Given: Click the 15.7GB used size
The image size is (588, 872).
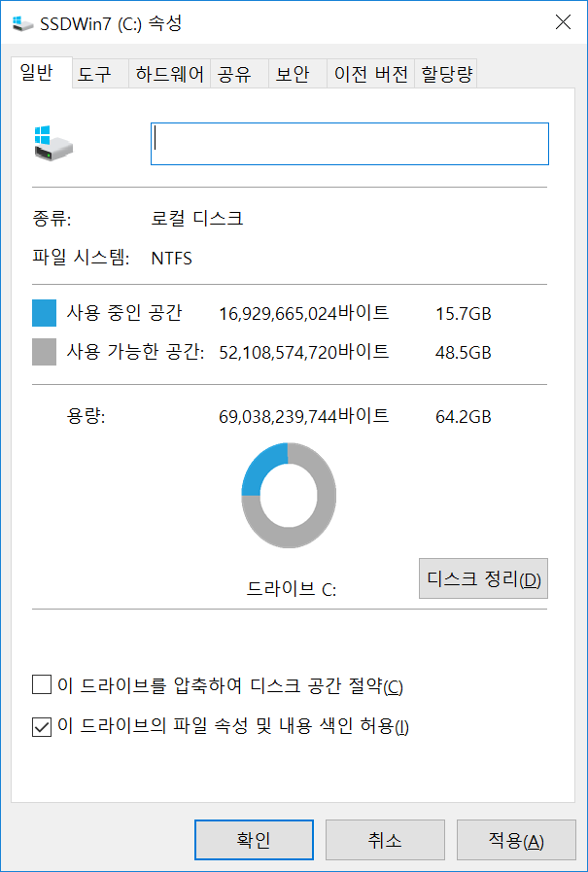Looking at the screenshot, I should coord(464,314).
